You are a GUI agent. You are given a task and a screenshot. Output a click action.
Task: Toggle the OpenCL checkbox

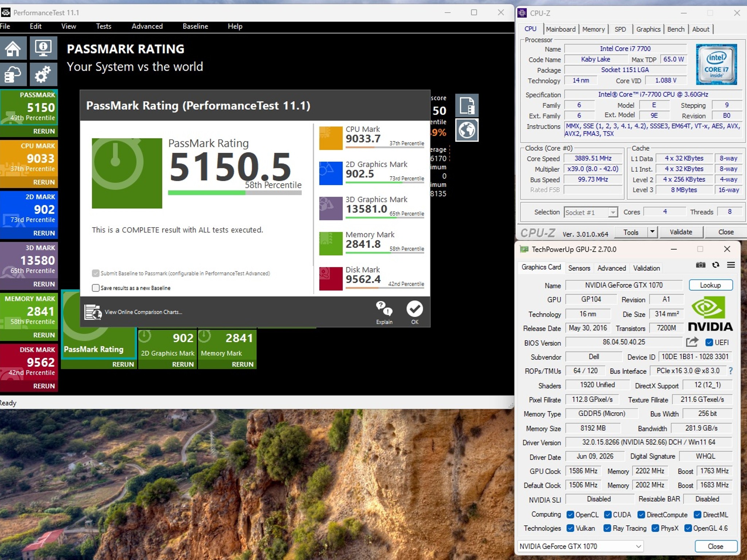(570, 515)
